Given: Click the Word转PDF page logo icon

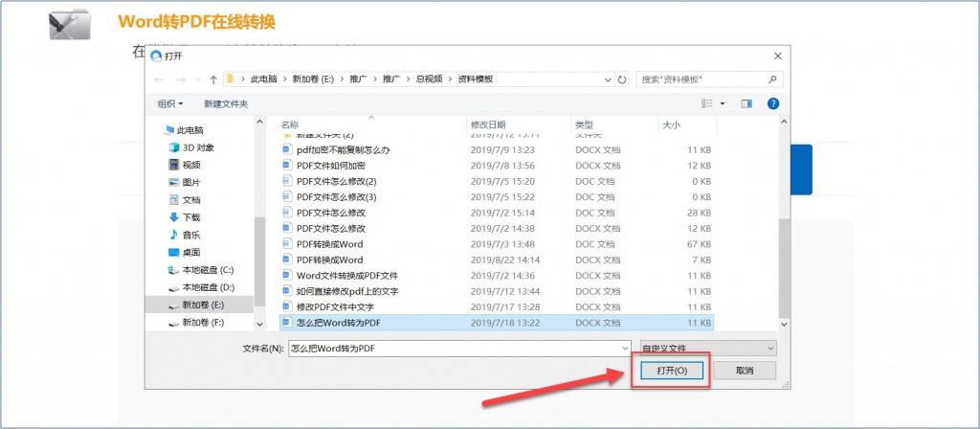Looking at the screenshot, I should tap(69, 24).
